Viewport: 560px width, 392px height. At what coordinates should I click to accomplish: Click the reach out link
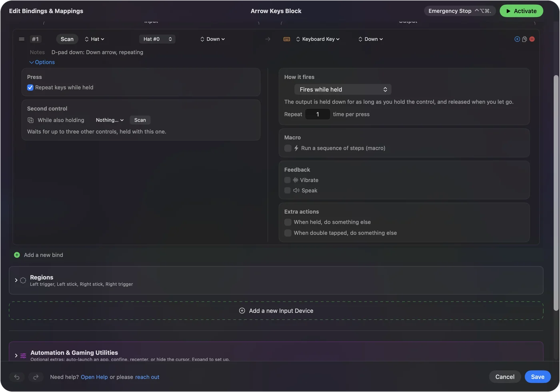[x=147, y=377]
